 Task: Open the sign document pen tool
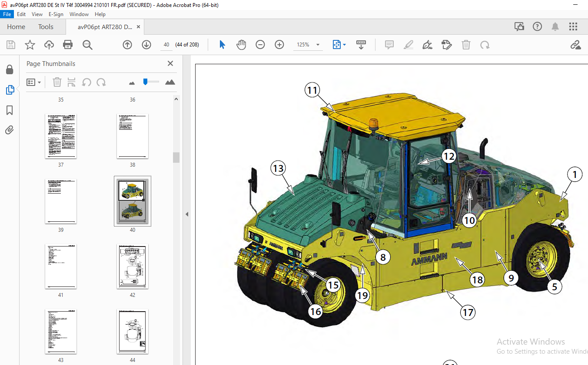pyautogui.click(x=427, y=45)
